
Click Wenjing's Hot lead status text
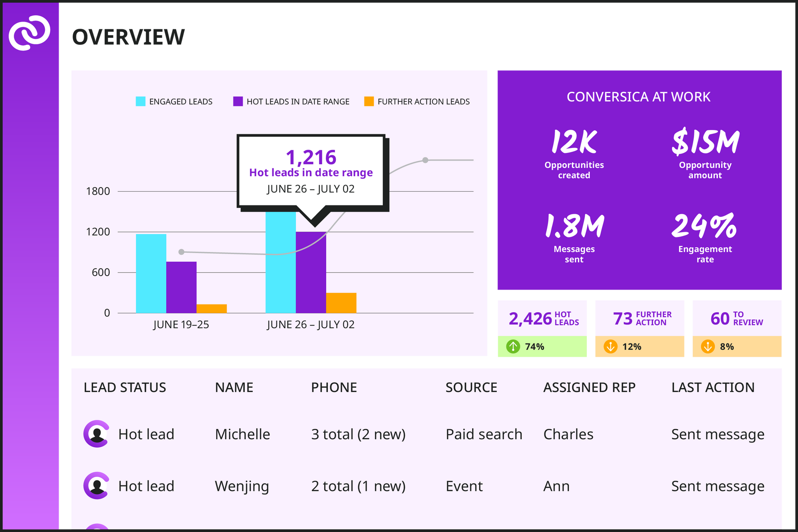pos(146,486)
